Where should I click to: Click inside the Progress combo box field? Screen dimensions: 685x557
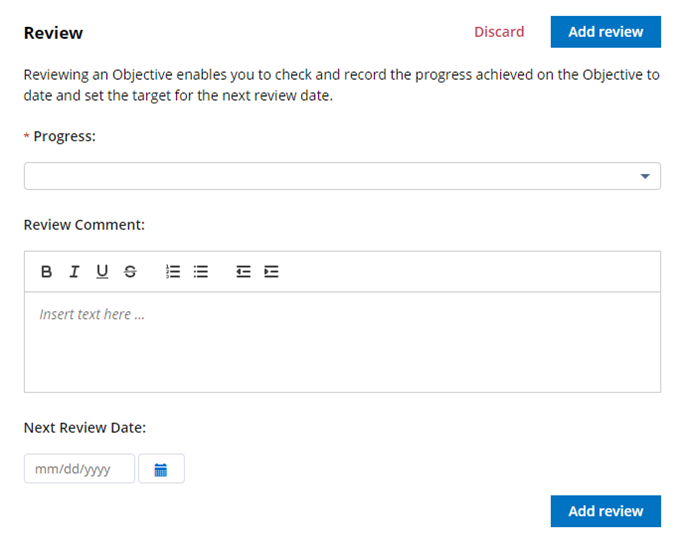330,177
